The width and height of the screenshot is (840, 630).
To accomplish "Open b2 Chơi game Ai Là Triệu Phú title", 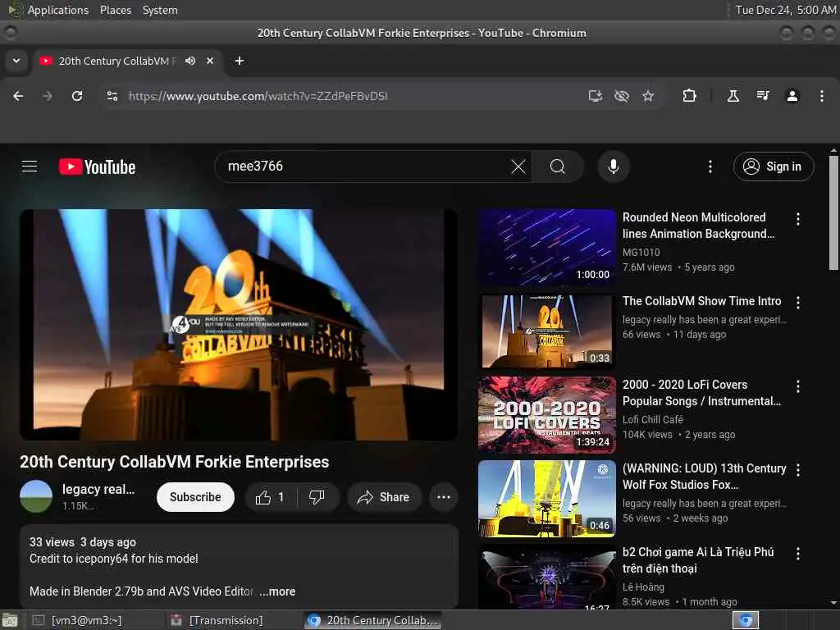I will point(698,559).
